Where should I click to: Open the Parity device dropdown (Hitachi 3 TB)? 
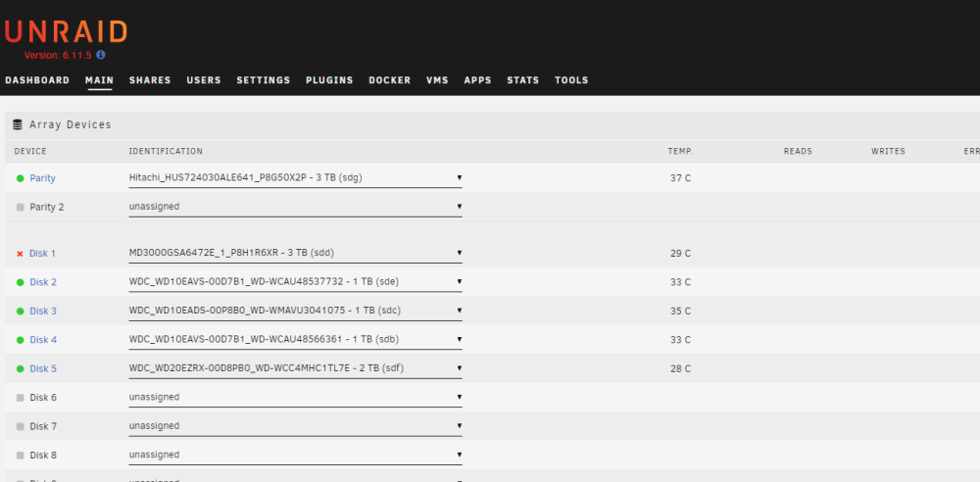[x=296, y=178]
